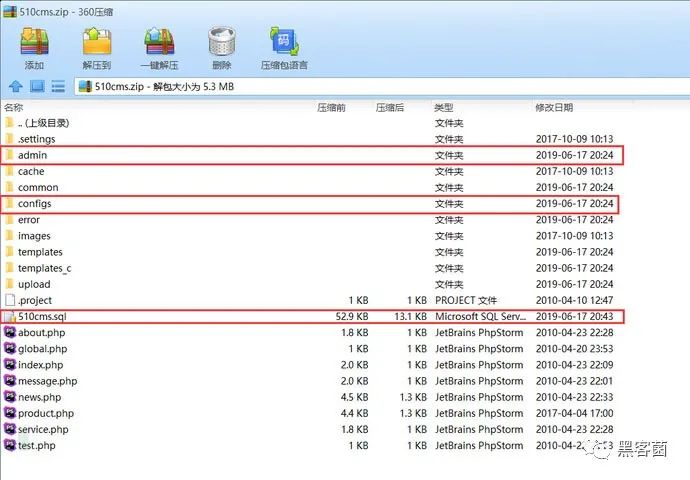Select the .project file

click(35, 300)
